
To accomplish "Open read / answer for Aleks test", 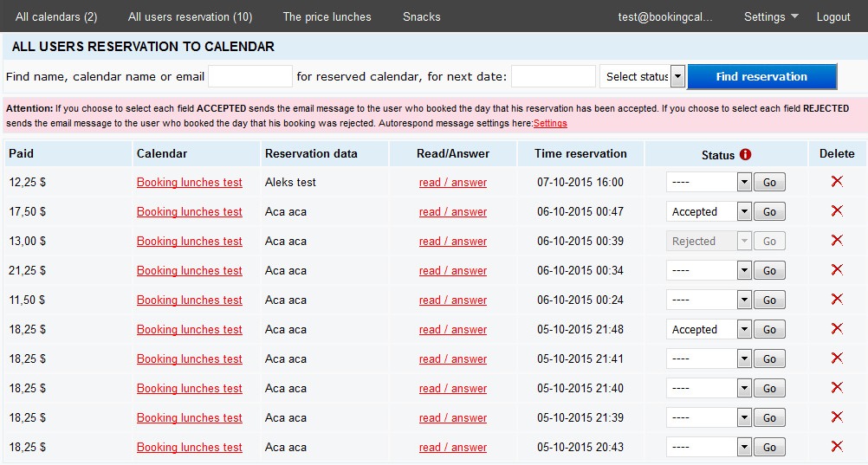I will (x=452, y=183).
